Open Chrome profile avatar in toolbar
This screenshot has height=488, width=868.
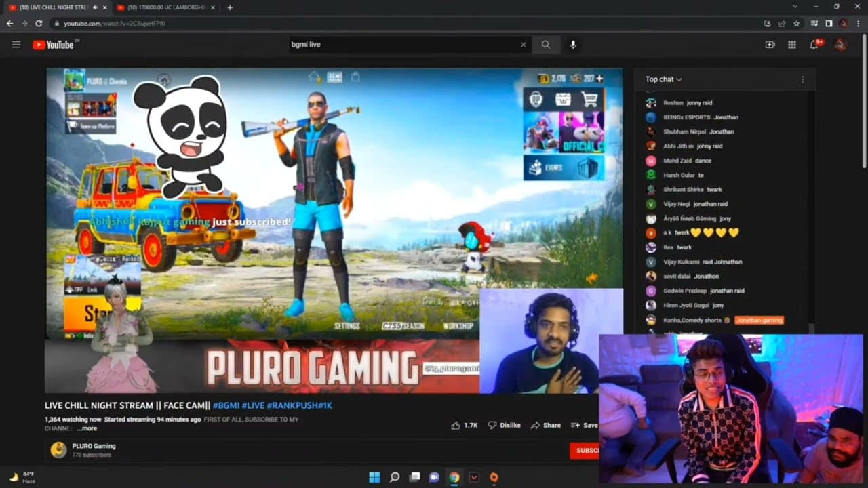pos(844,24)
